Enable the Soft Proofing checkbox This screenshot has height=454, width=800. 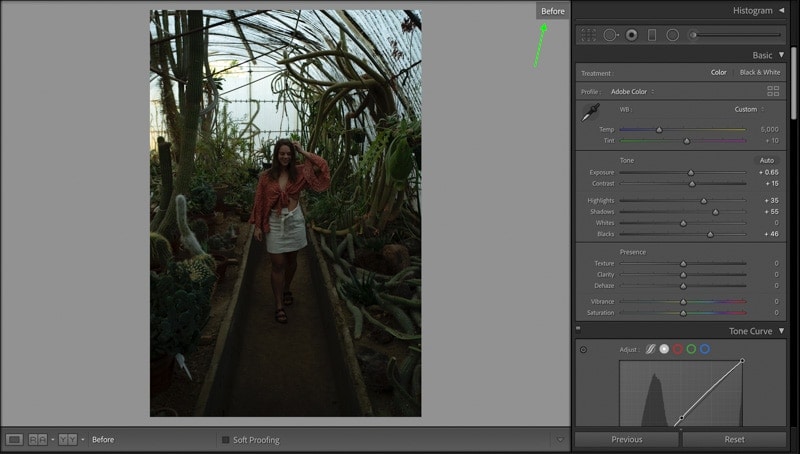[x=226, y=440]
